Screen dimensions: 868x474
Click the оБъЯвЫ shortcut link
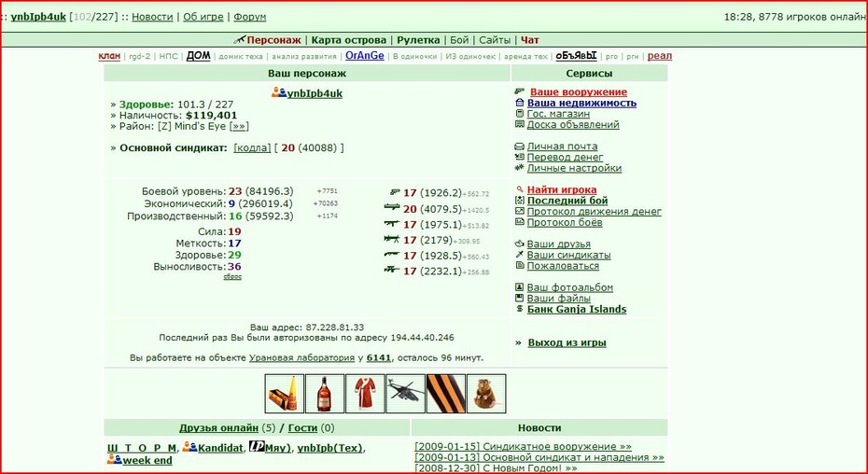click(576, 56)
